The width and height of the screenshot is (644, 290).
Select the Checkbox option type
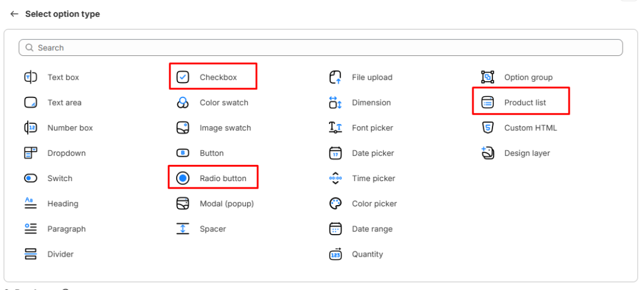(x=218, y=77)
